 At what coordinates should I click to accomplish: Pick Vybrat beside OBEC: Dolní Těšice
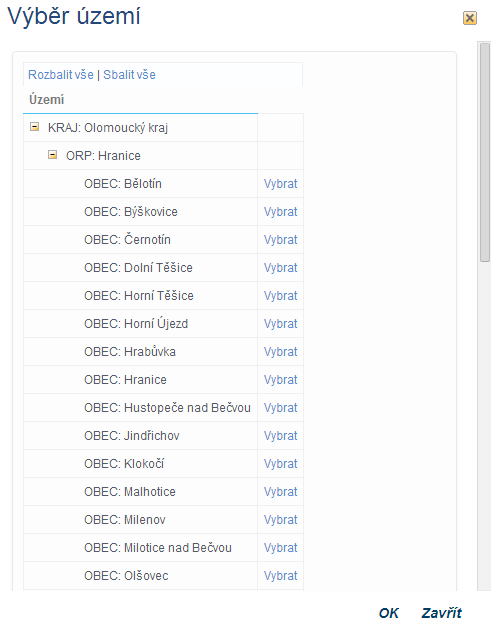[281, 267]
